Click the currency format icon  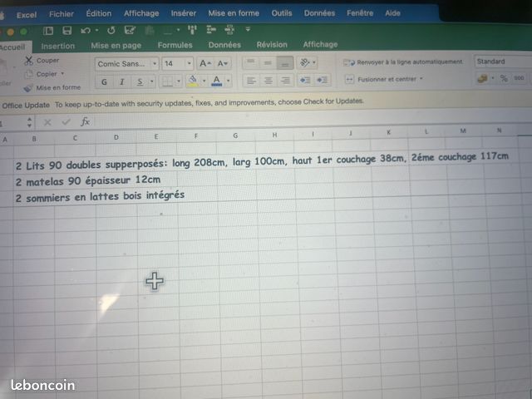pos(482,78)
